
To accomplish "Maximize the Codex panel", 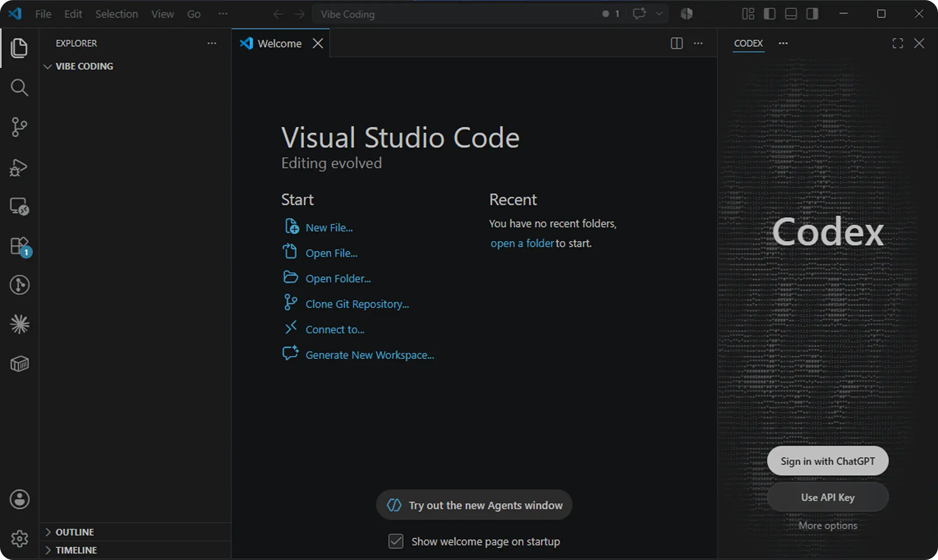I will (898, 43).
